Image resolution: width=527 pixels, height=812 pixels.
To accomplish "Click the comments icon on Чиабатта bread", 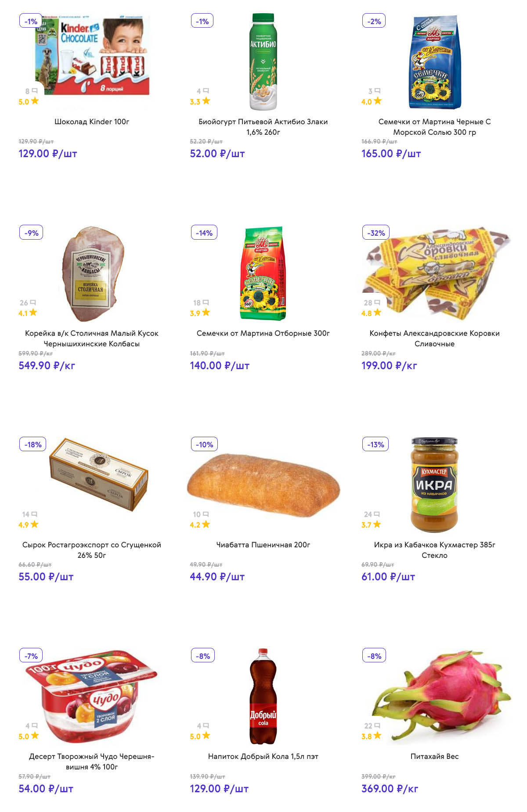I will point(206,514).
